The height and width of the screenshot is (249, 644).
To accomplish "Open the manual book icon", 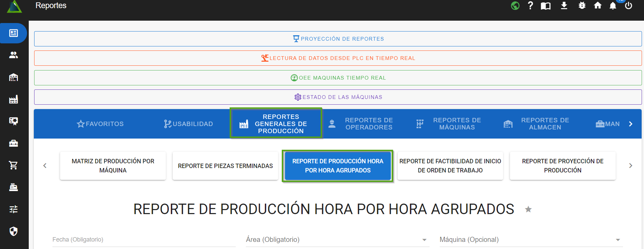I will 546,6.
